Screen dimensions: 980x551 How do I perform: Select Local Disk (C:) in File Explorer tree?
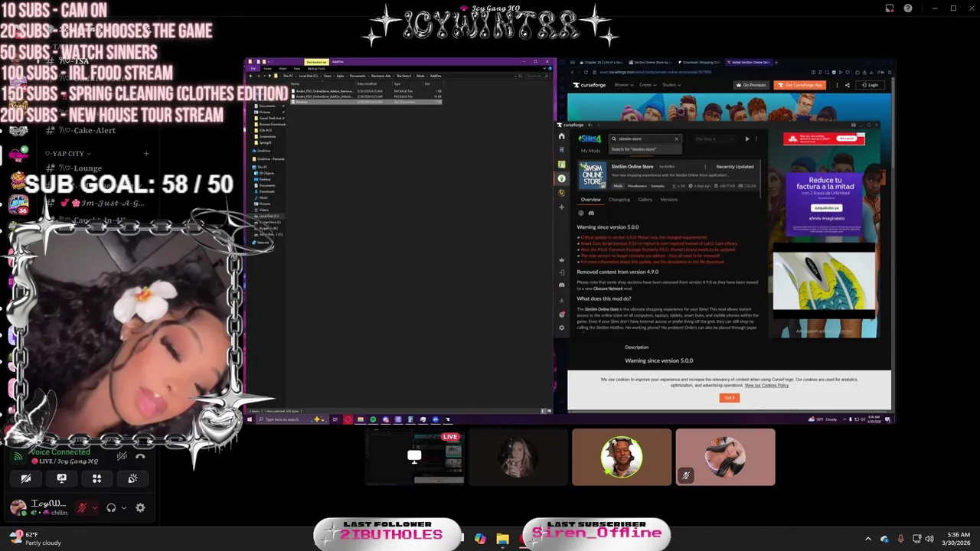pyautogui.click(x=268, y=216)
